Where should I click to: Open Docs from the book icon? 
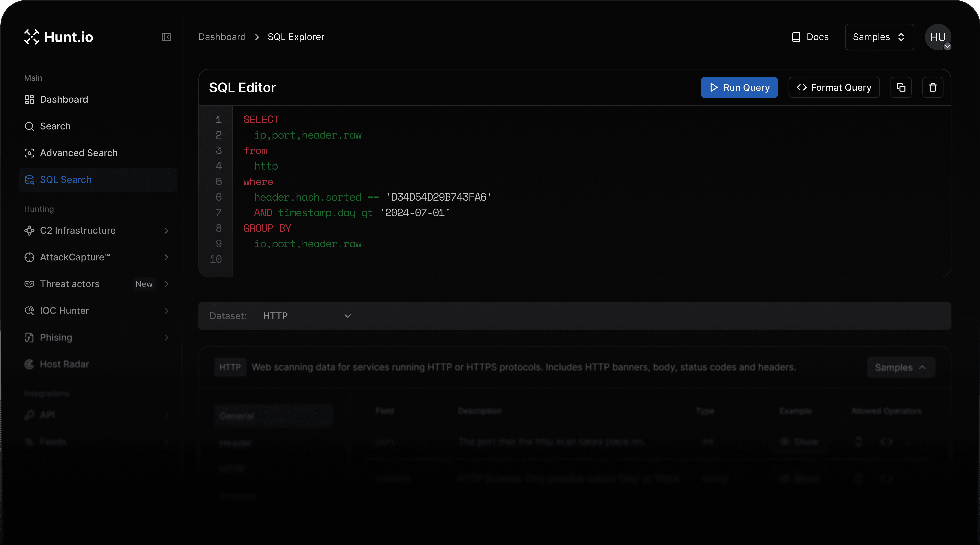(796, 37)
